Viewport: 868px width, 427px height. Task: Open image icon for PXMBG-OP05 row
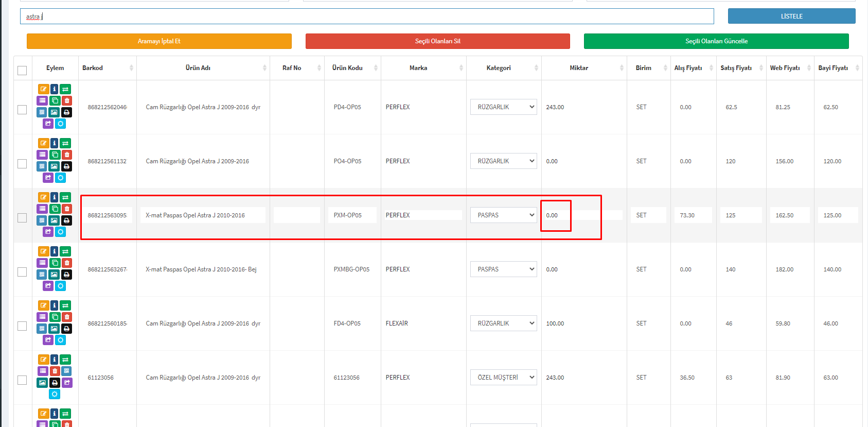[x=55, y=275]
